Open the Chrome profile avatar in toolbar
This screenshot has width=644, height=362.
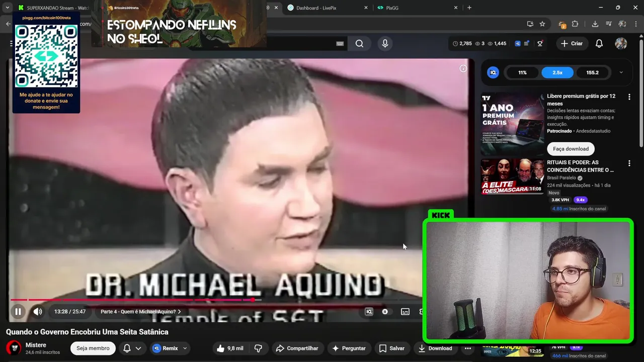pyautogui.click(x=622, y=24)
